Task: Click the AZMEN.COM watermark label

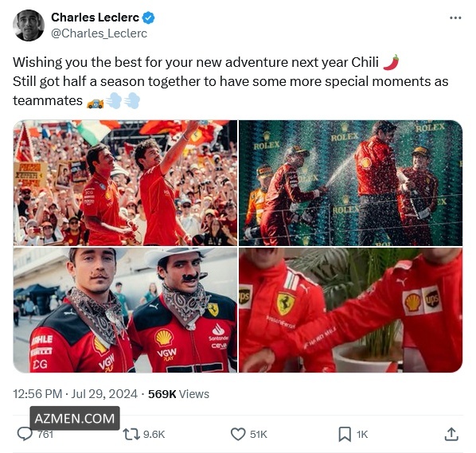Action: pos(75,418)
